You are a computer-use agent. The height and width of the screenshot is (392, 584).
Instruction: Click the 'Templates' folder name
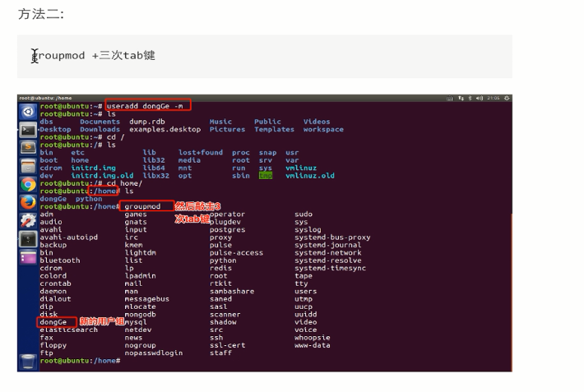point(274,130)
